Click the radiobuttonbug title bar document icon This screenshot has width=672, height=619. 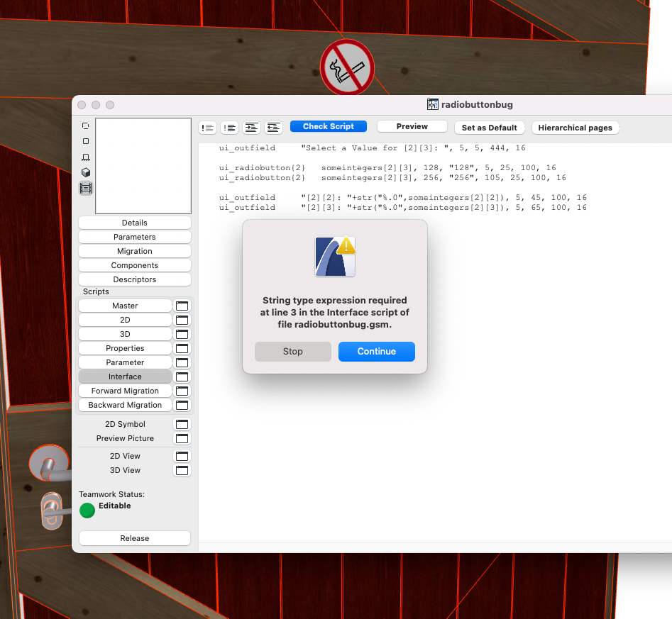tap(432, 104)
